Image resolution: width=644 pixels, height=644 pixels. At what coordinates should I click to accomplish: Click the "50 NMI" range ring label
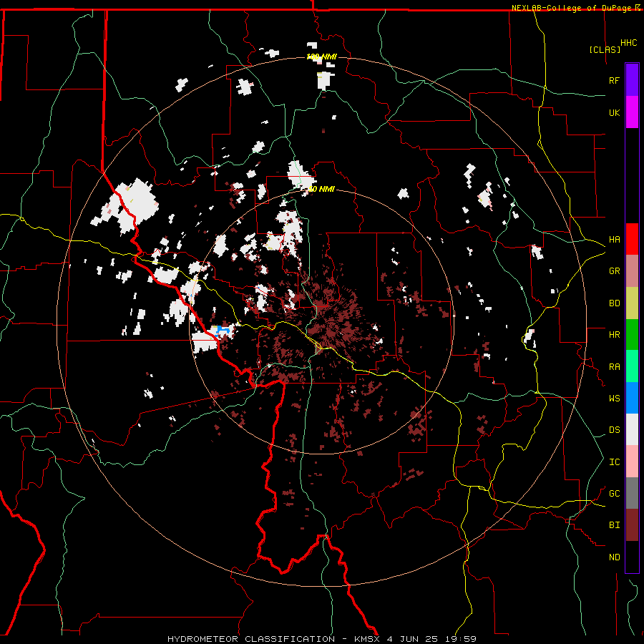pyautogui.click(x=321, y=190)
